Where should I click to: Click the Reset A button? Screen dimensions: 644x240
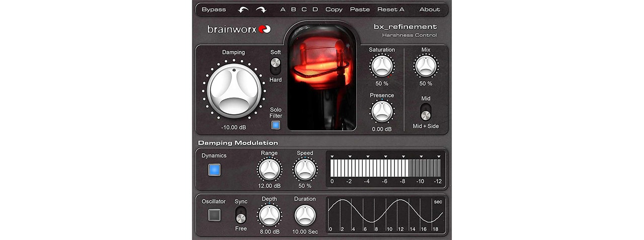(x=390, y=10)
